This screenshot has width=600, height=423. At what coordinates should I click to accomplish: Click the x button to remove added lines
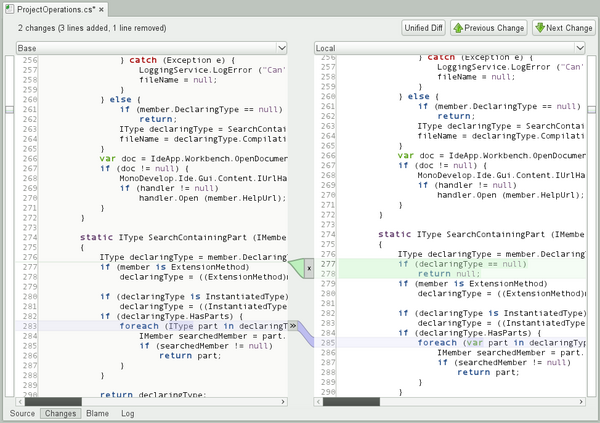pyautogui.click(x=309, y=268)
